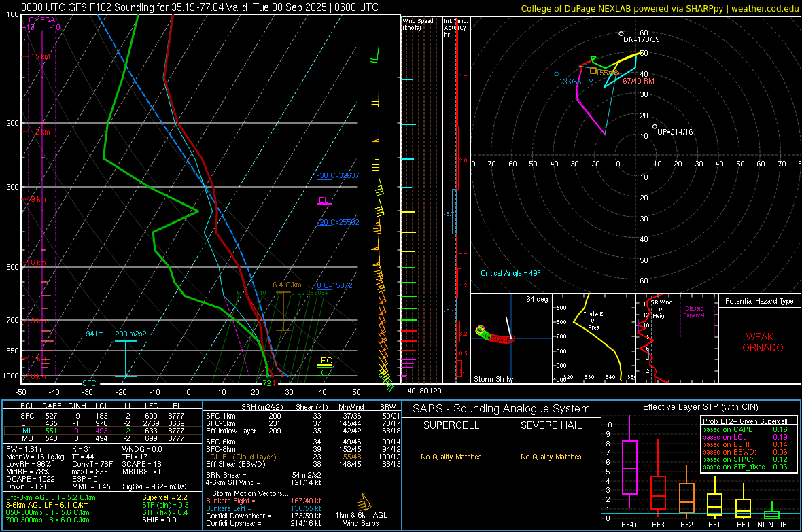This screenshot has width=802, height=532.
Task: Click the SFC parcel row in table
Action: (103, 416)
